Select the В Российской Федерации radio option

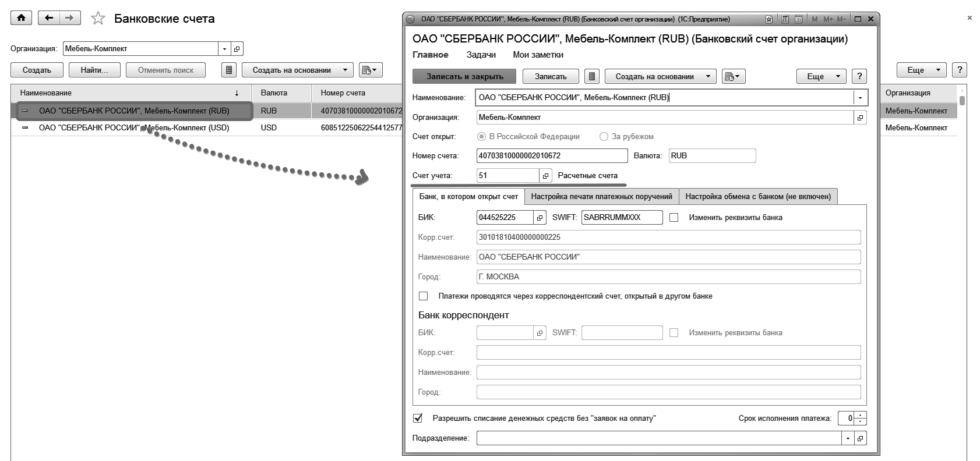point(481,137)
